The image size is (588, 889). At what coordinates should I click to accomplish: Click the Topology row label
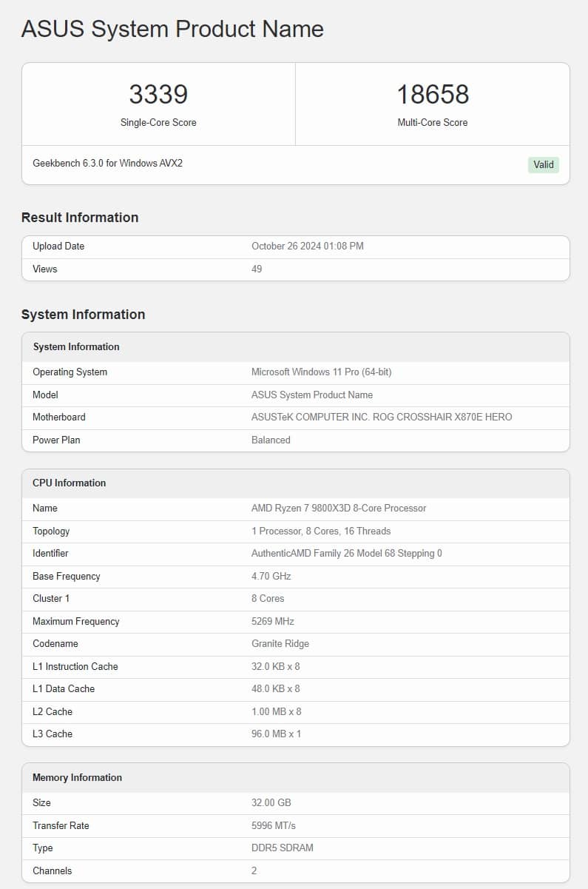click(51, 531)
